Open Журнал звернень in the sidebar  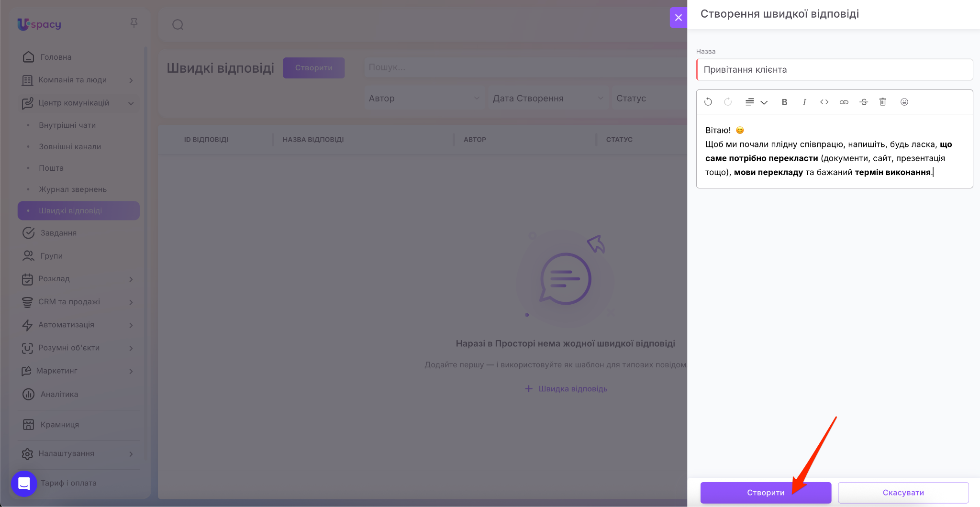(73, 189)
